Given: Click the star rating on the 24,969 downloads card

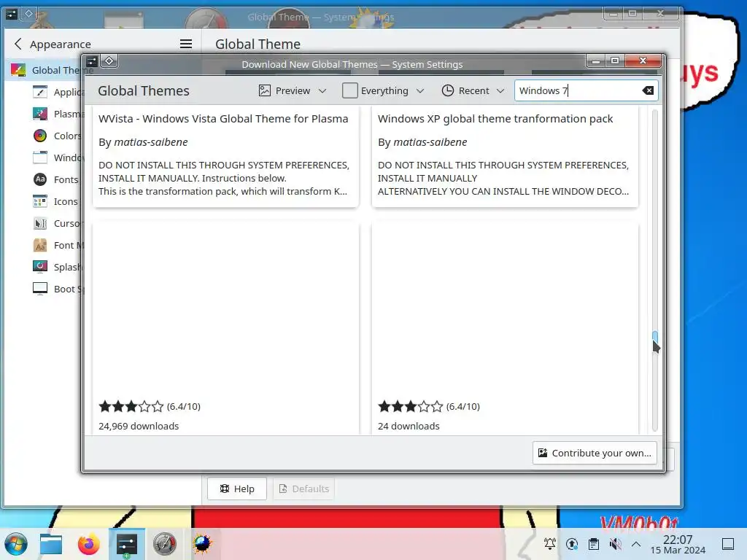Looking at the screenshot, I should click(131, 406).
